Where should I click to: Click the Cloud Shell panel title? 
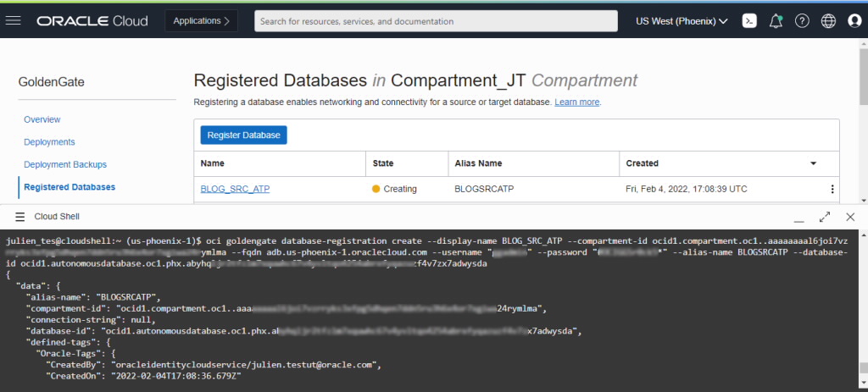[x=57, y=217]
